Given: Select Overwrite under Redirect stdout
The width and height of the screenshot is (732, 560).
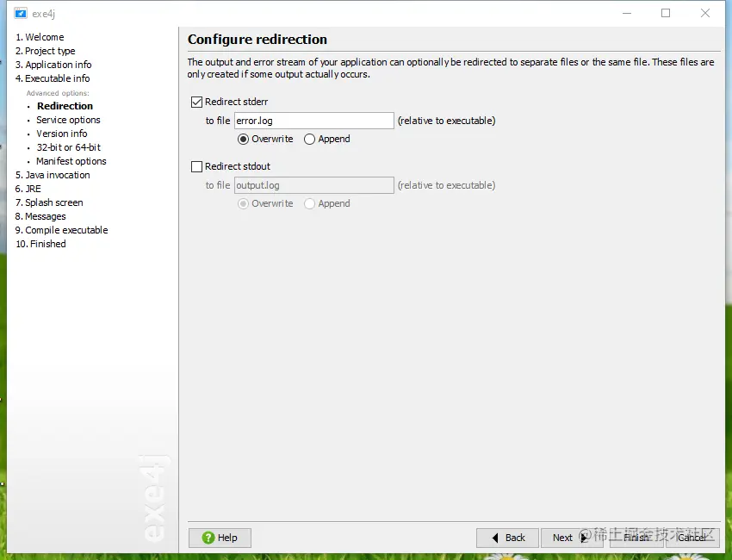Looking at the screenshot, I should (x=243, y=203).
